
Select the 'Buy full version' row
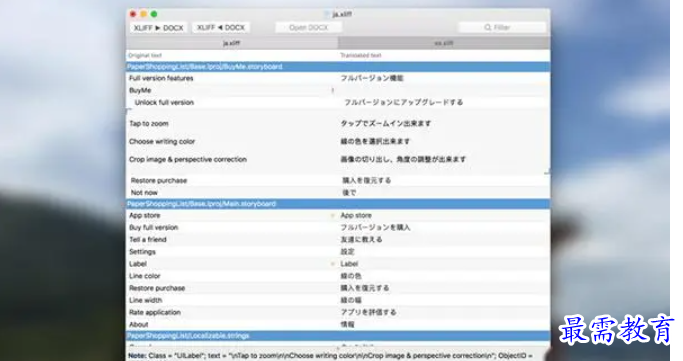[338, 228]
